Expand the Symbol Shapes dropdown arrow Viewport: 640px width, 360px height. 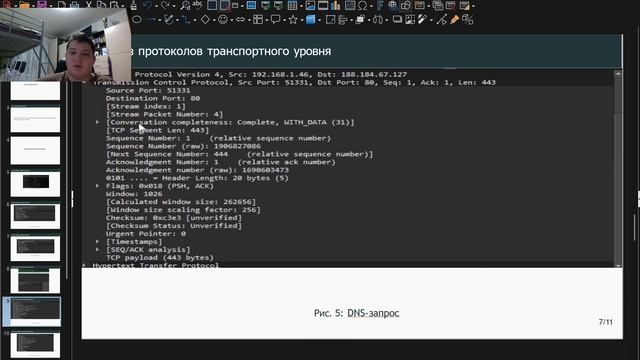(x=232, y=20)
